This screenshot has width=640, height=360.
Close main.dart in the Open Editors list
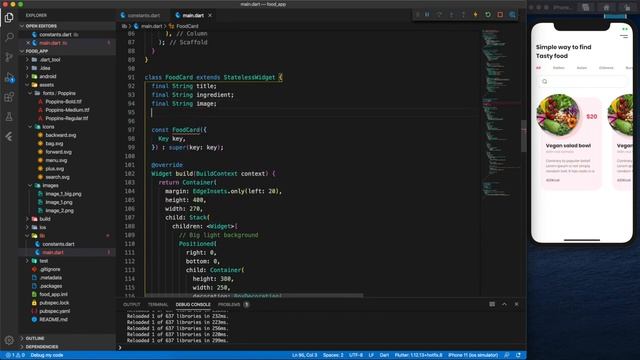pyautogui.click(x=28, y=43)
